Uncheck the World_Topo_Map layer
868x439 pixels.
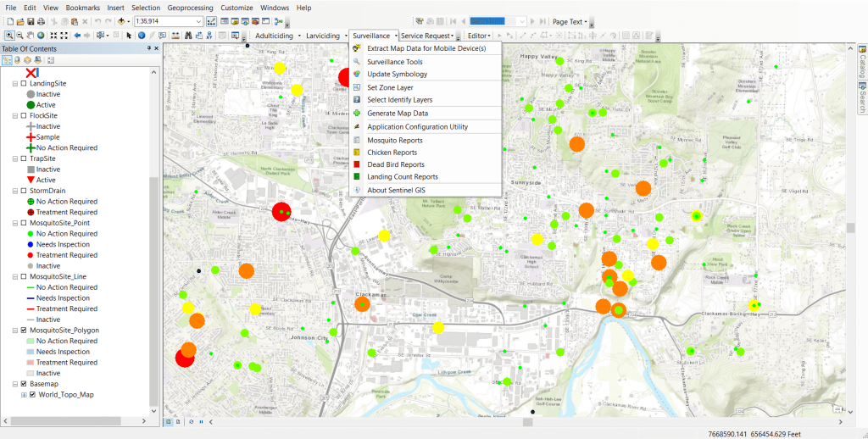[x=33, y=395]
